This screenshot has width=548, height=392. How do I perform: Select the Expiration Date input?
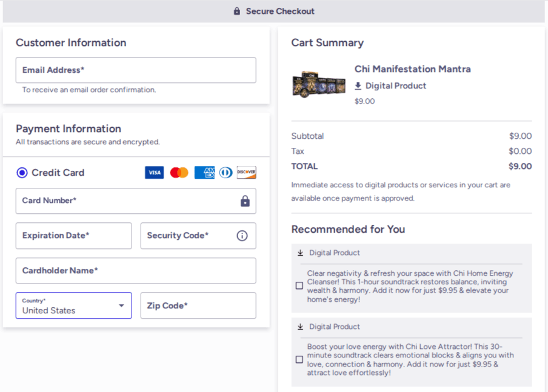point(73,236)
